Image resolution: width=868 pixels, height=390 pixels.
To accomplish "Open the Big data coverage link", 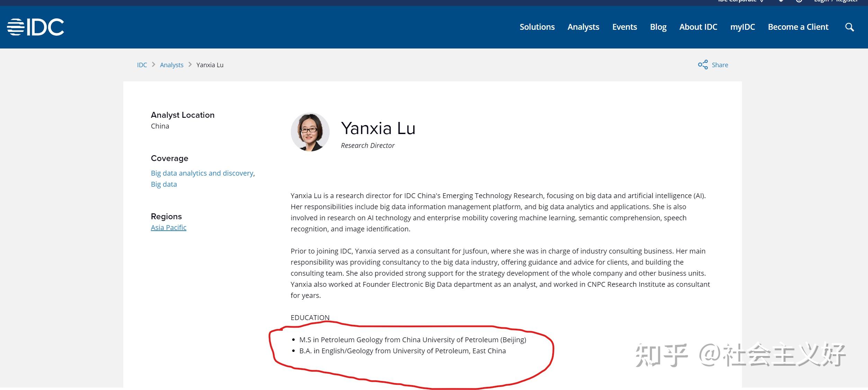I will pos(164,184).
